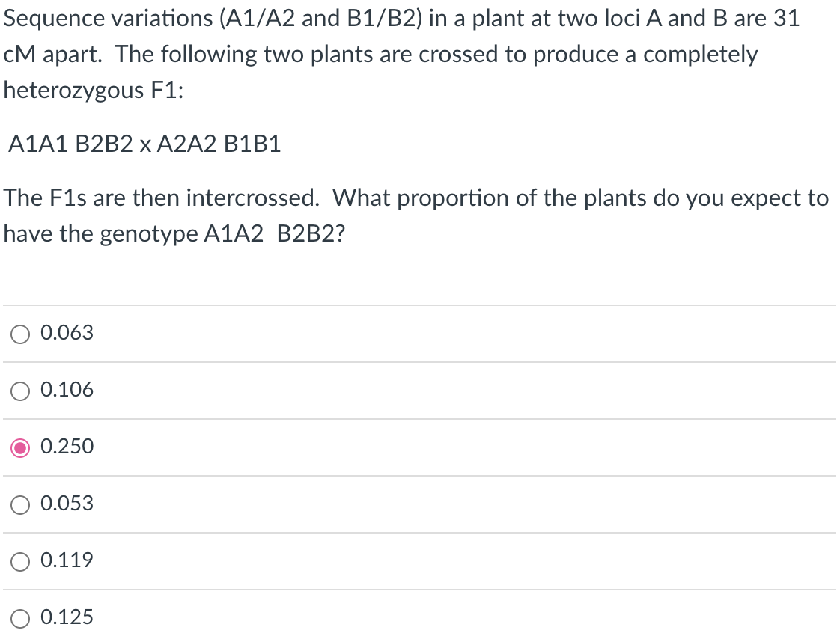
Task: Click the 0.106 answer label text
Action: click(x=66, y=390)
